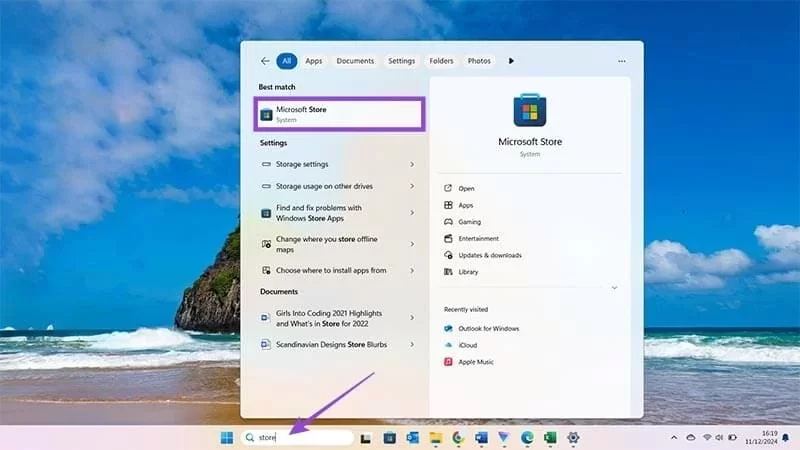The height and width of the screenshot is (450, 800).
Task: Open Settings gear icon in taskbar
Action: (x=573, y=437)
